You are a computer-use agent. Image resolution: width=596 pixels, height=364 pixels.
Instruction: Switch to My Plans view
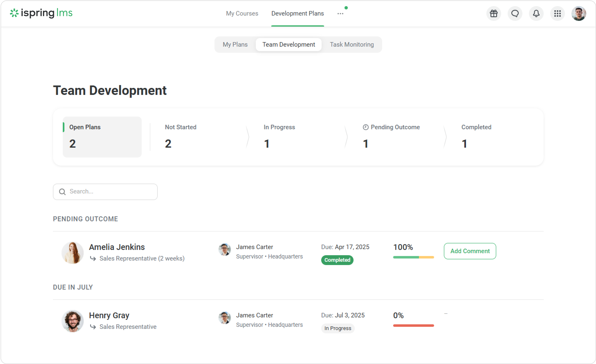(235, 45)
